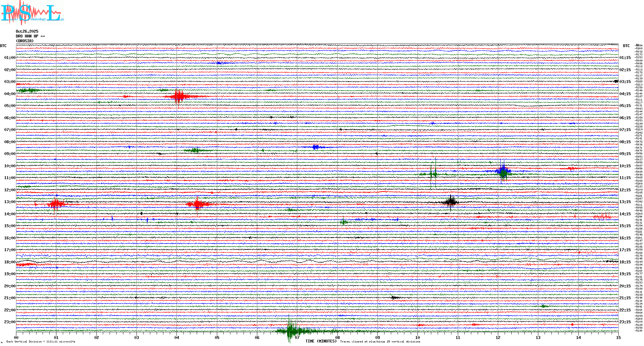Click the 23:00 label on left axis
644x346 pixels.
(x=10, y=322)
